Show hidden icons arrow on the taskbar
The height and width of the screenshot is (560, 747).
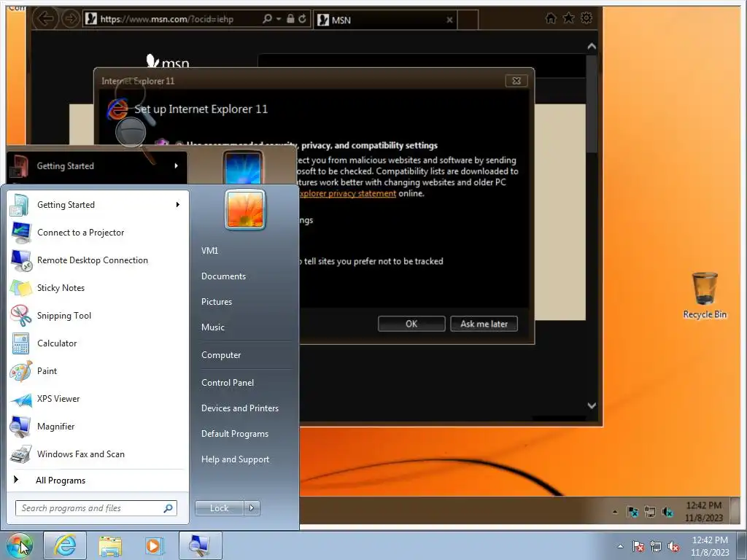[x=620, y=546]
